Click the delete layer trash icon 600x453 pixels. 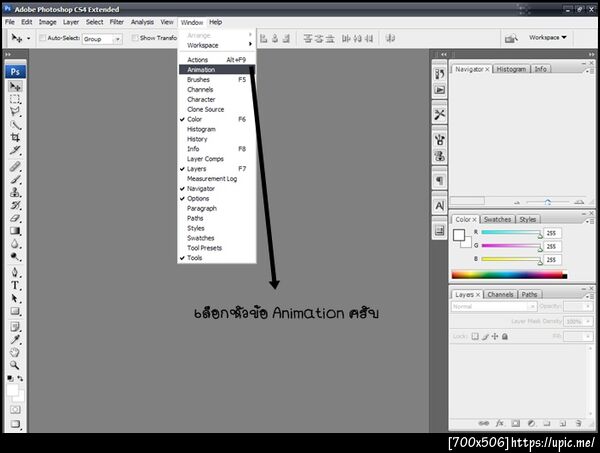(x=579, y=423)
